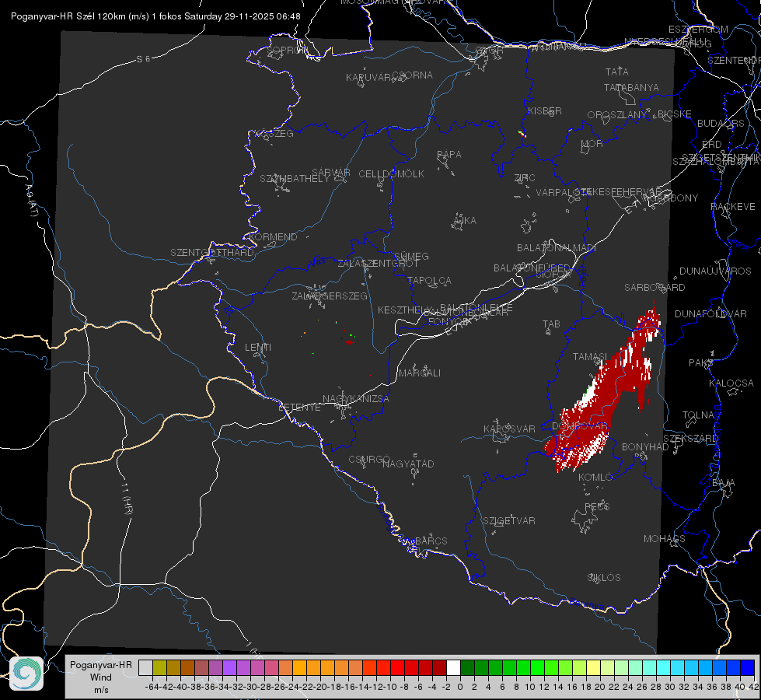Screen dimensions: 761x700
Task: Click the SÜMEG label
Action: point(411,256)
